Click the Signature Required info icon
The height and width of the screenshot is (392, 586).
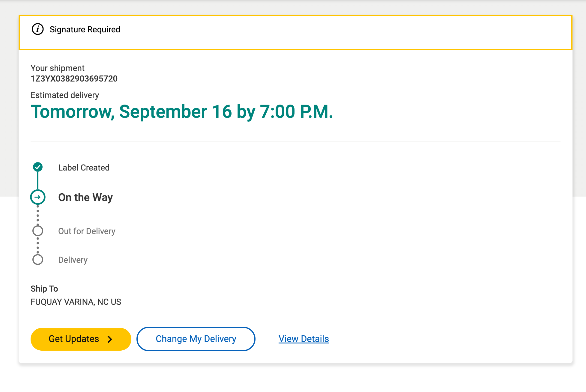click(38, 29)
